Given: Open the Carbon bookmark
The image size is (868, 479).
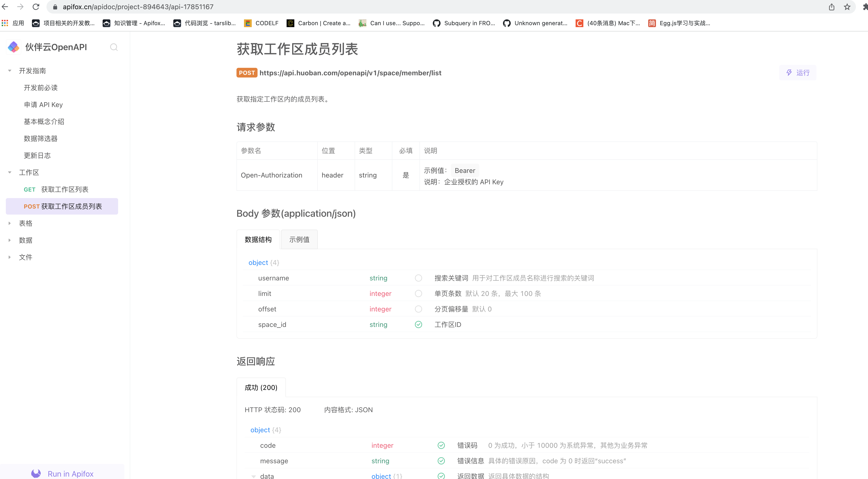Looking at the screenshot, I should coord(318,23).
